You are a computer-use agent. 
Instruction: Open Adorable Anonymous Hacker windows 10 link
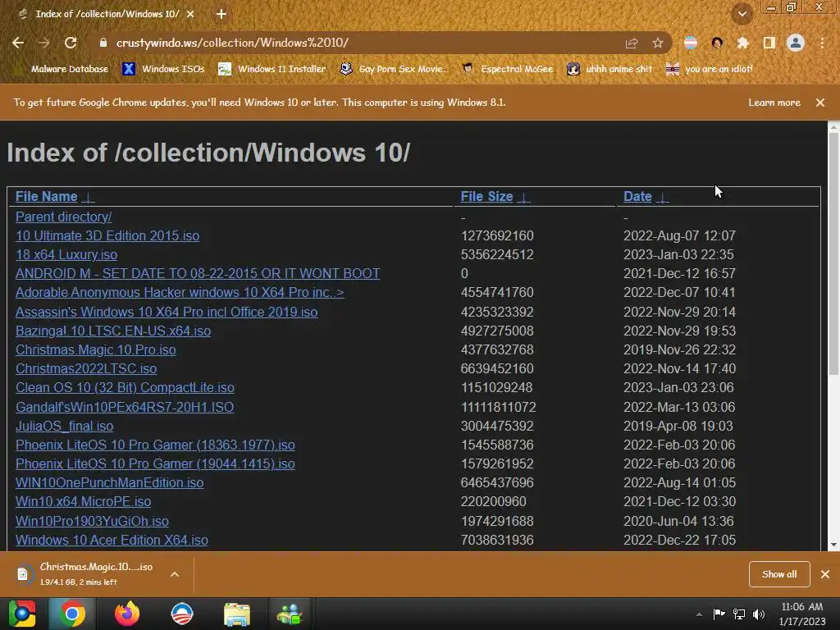pos(180,293)
